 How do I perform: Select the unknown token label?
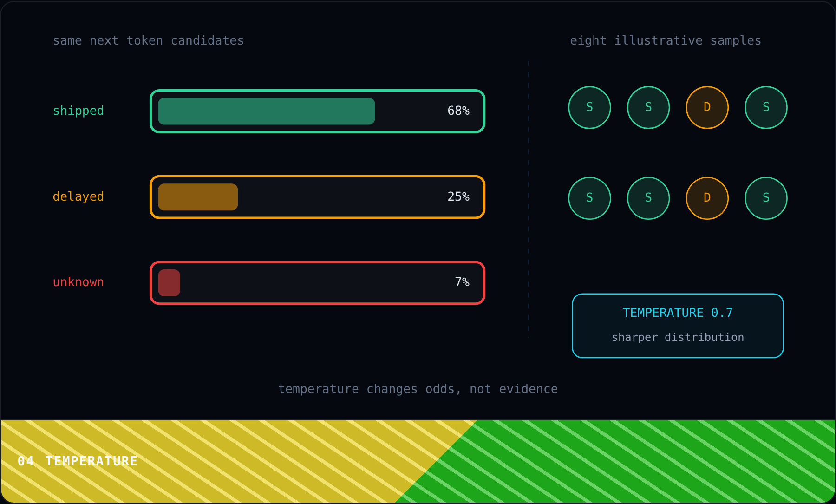point(78,282)
